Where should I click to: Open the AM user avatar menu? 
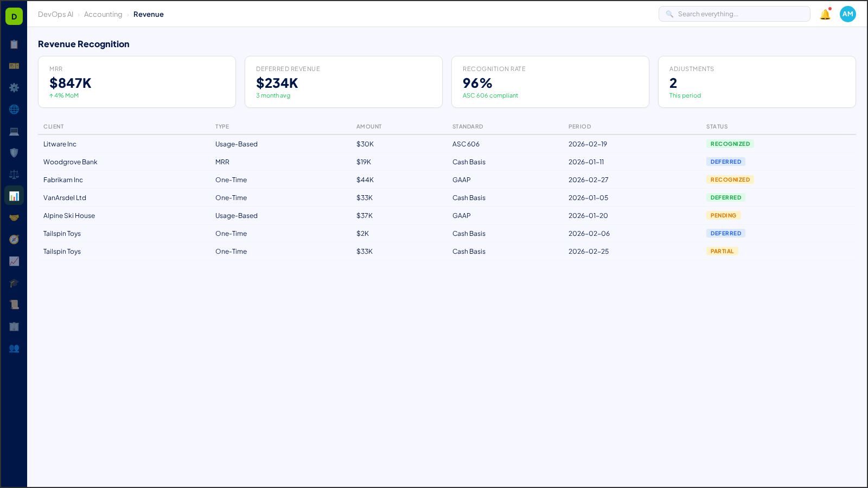tap(847, 14)
